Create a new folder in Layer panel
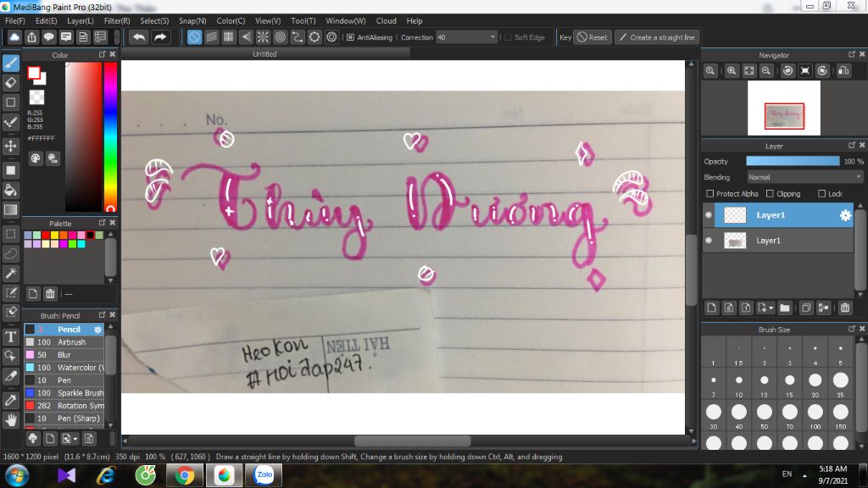The height and width of the screenshot is (488, 868). pyautogui.click(x=784, y=308)
